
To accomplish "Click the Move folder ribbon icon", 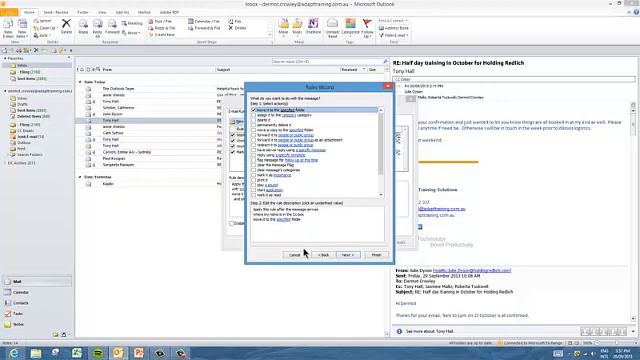I will coord(283,24).
